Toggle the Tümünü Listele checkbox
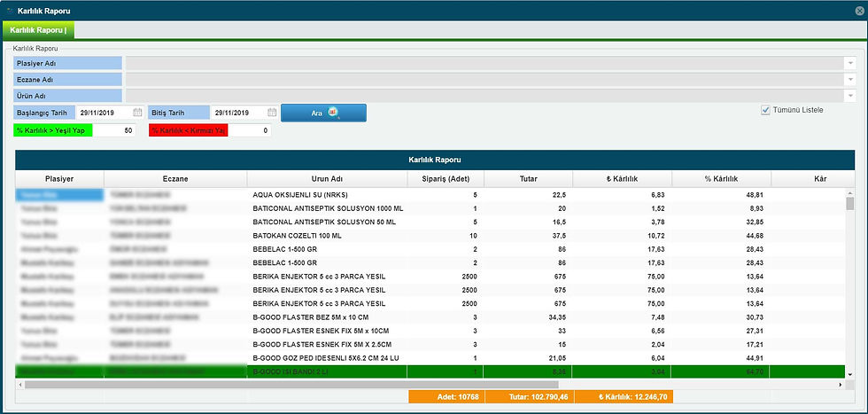The image size is (868, 414). [x=765, y=110]
